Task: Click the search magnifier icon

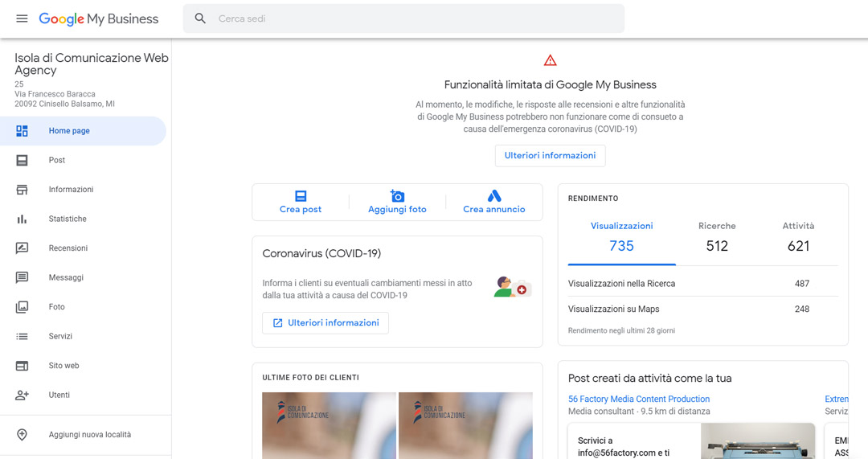Action: coord(200,18)
